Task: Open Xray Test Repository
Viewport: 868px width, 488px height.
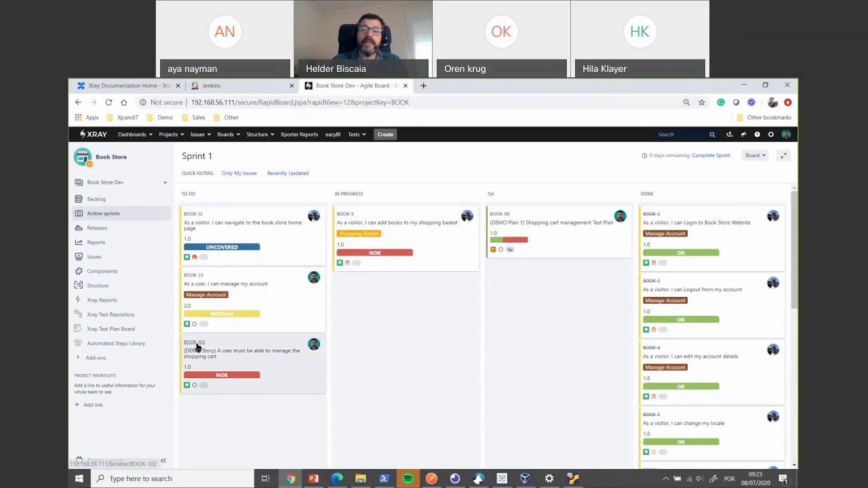Action: (x=111, y=314)
